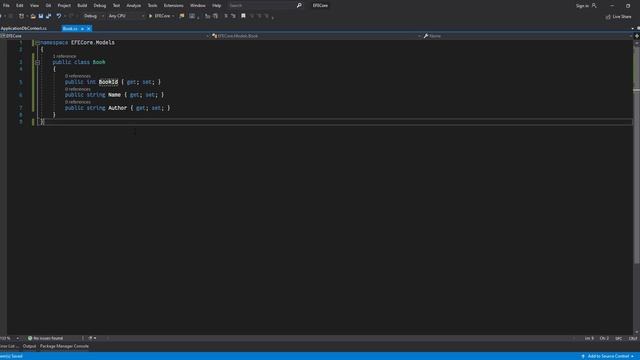The image size is (640, 360).
Task: Click the Sign in link
Action: tap(582, 6)
